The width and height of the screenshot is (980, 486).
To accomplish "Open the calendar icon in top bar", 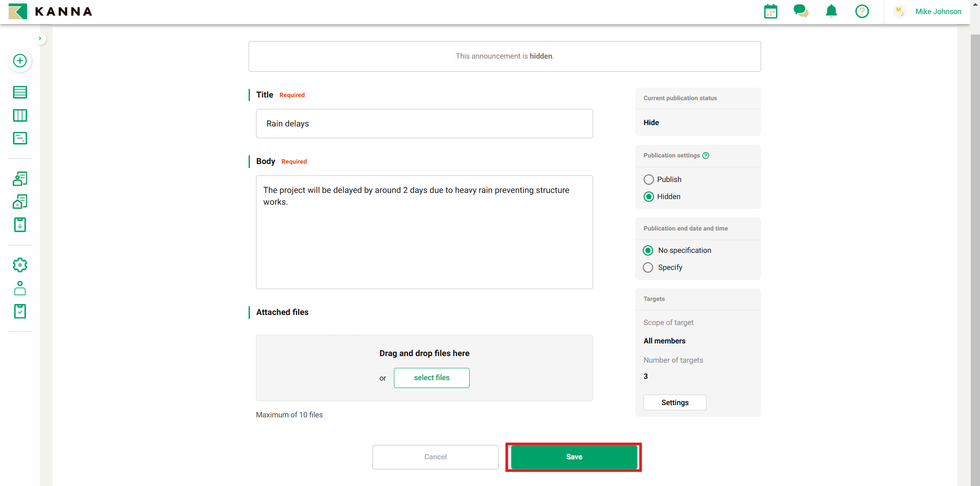I will (x=770, y=11).
